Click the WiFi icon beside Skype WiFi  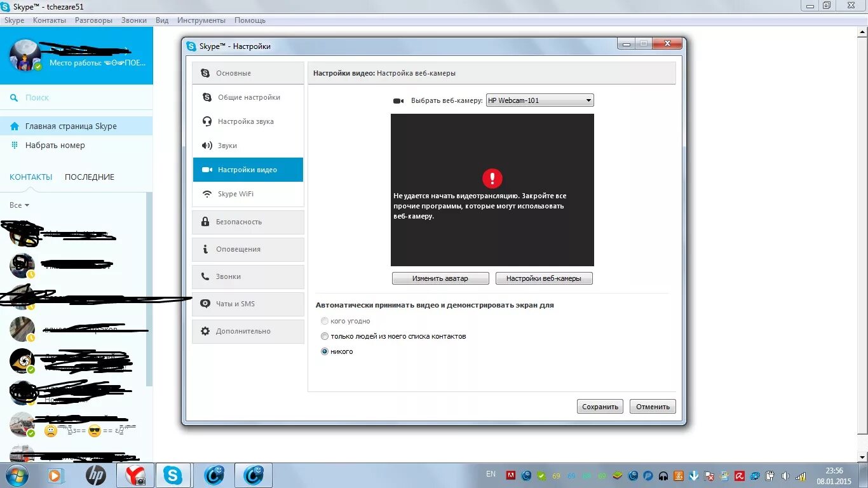click(x=207, y=194)
